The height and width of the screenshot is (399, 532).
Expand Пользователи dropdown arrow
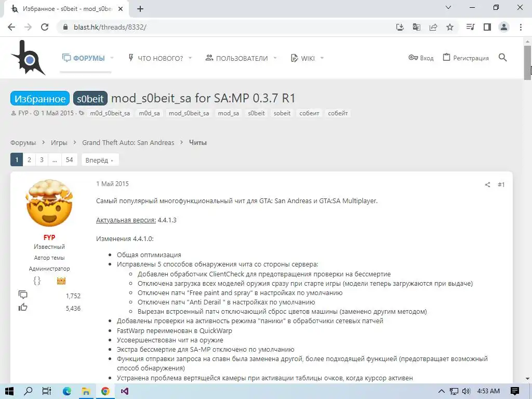[x=275, y=58]
